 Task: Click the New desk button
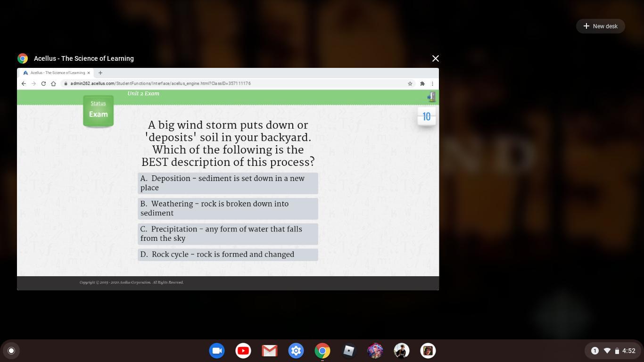point(600,26)
